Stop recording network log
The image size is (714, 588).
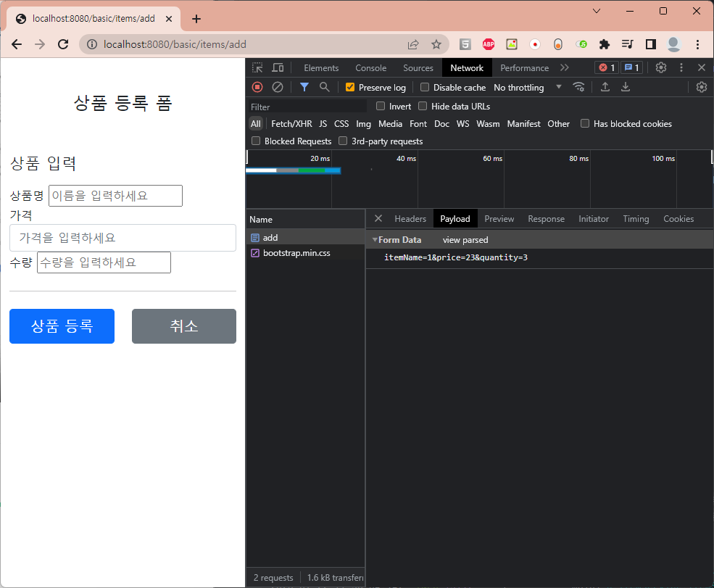click(257, 87)
